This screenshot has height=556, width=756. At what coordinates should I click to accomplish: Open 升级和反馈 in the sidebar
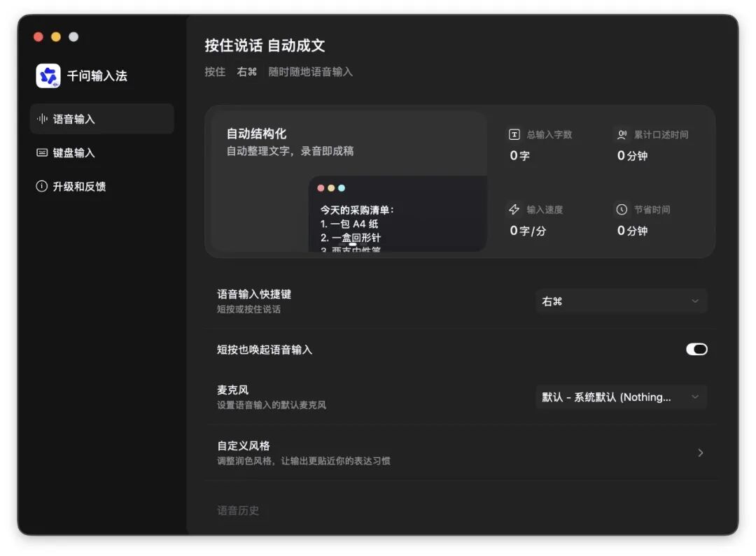click(101, 187)
